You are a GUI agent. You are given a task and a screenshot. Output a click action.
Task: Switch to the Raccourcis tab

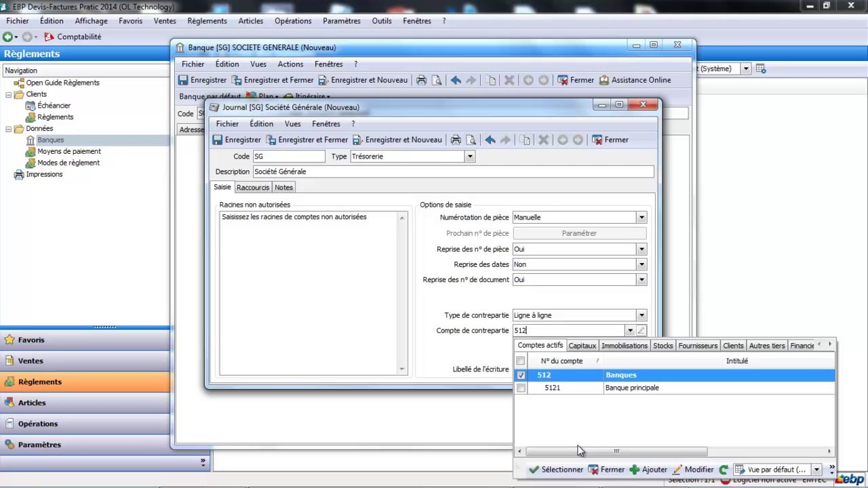[x=253, y=188]
